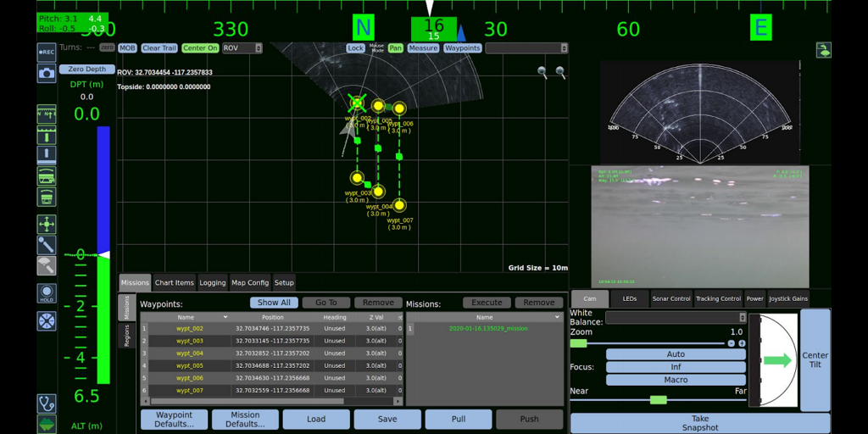Toggle Show All waypoints
The image size is (868, 434).
pos(274,303)
